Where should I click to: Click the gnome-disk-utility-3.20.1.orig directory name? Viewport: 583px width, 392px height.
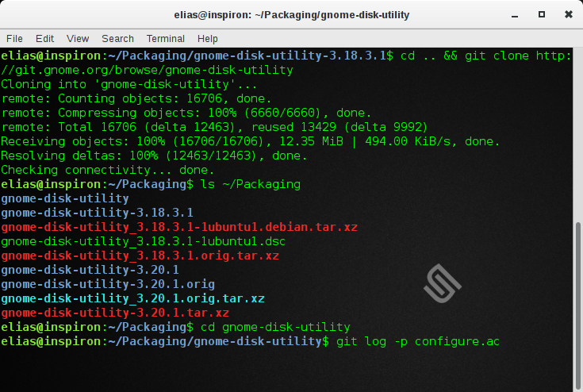click(x=107, y=284)
